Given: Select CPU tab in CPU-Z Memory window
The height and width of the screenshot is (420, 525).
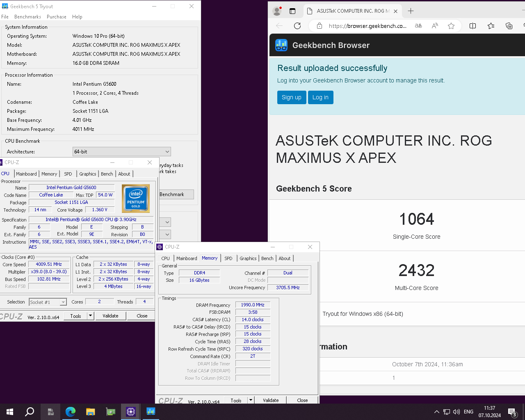Looking at the screenshot, I should pos(166,258).
